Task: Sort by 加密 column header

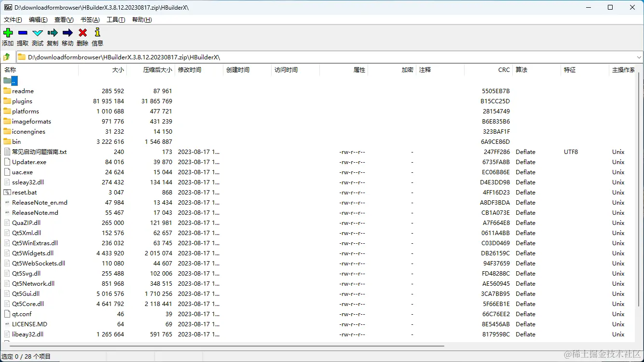Action: [x=392, y=70]
